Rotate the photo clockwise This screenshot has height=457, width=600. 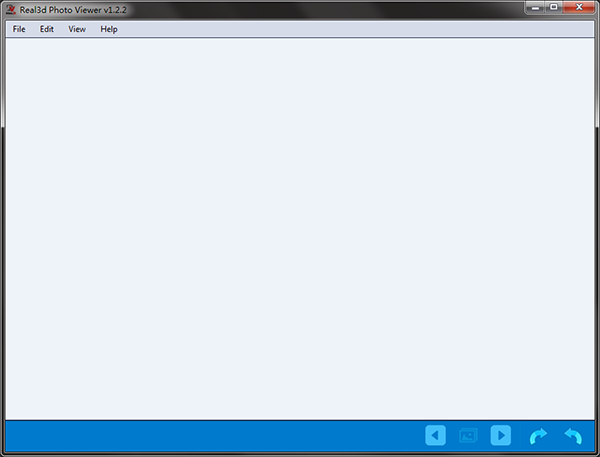538,436
